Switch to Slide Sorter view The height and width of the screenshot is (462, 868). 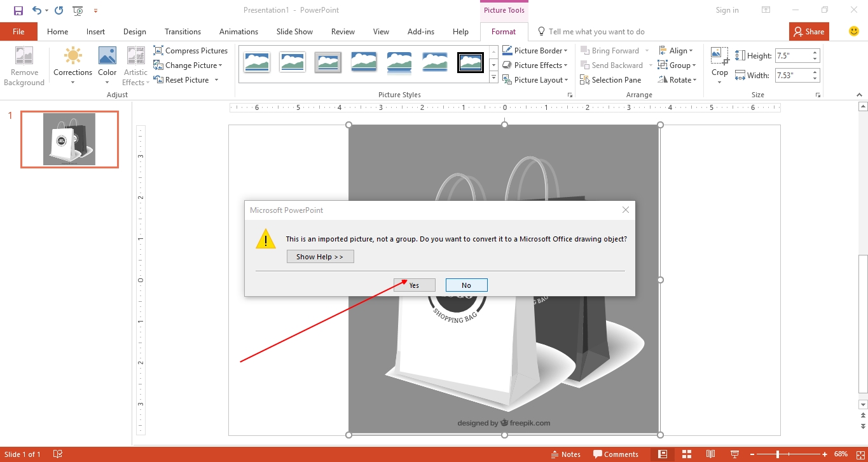point(687,454)
